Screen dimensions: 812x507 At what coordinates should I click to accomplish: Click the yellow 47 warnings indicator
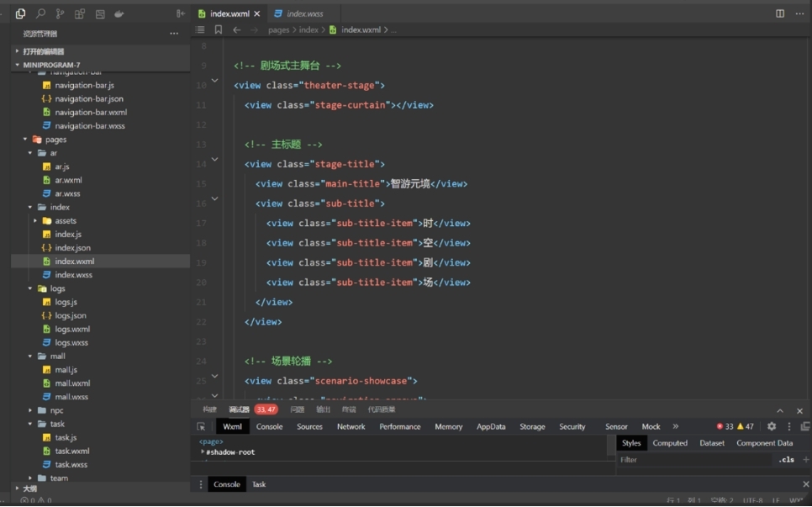click(746, 427)
